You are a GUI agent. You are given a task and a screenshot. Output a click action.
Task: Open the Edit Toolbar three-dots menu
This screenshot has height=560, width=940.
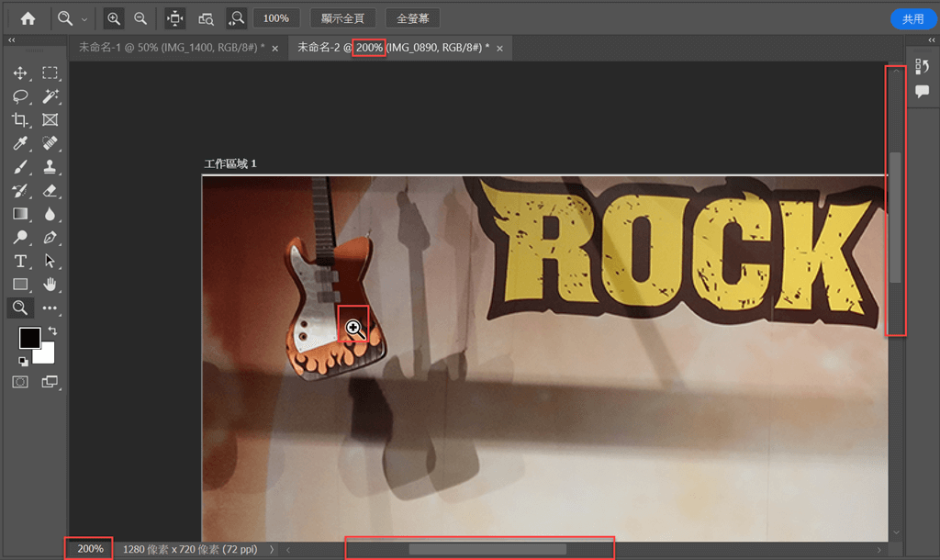pyautogui.click(x=50, y=308)
